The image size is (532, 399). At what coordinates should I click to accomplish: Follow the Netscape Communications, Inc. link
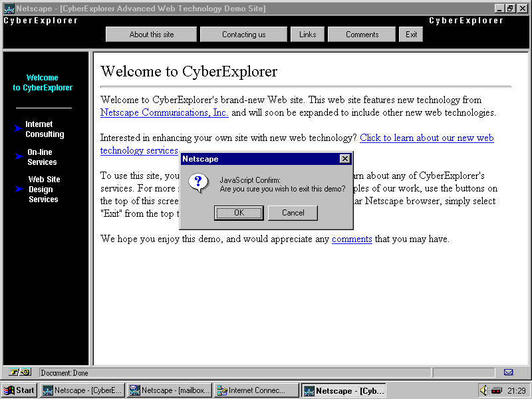click(164, 112)
